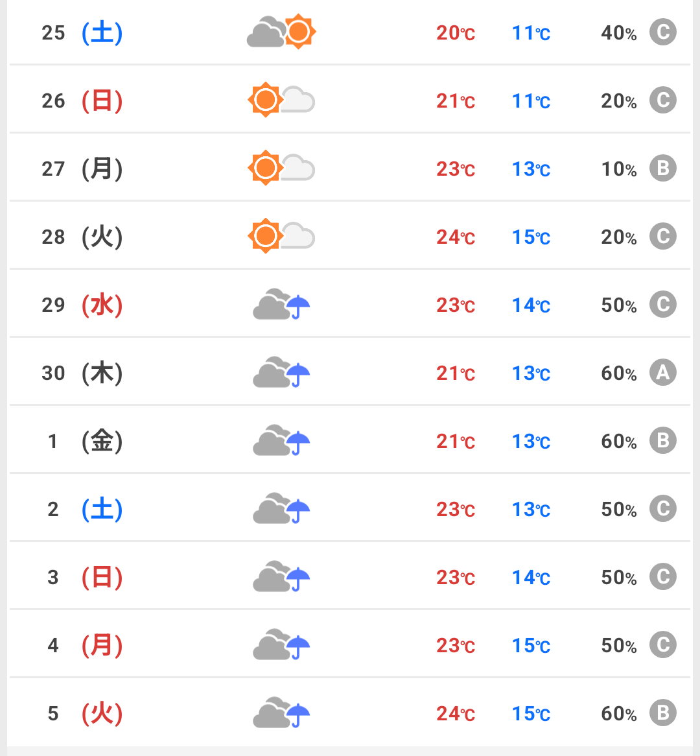
Task: Click the 11℃ low temperature on day 26
Action: [x=531, y=101]
